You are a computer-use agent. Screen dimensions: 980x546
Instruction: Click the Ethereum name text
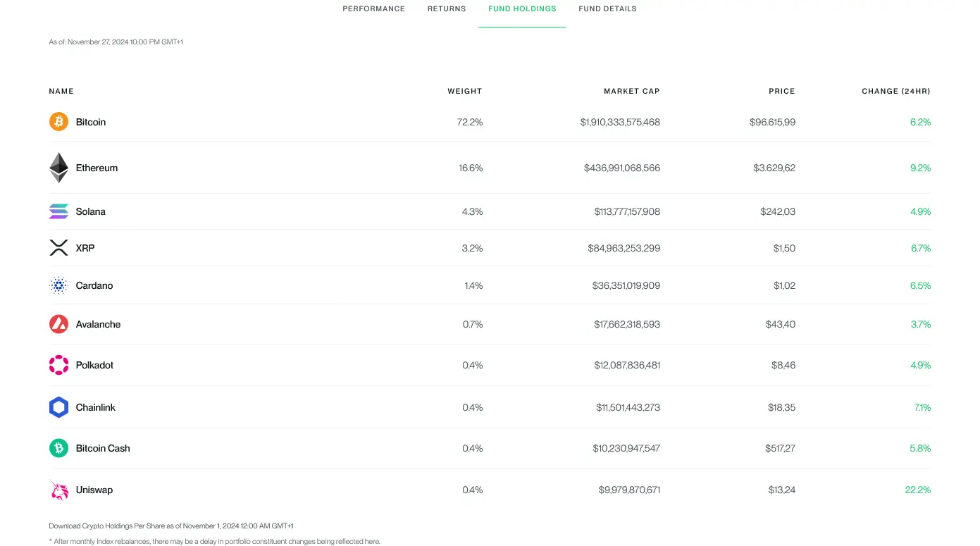point(97,168)
